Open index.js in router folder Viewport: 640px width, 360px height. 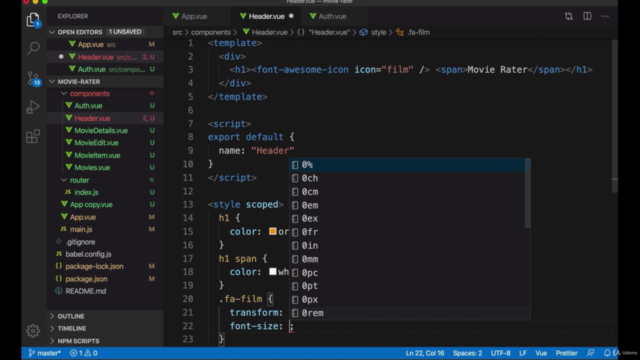pos(105,192)
